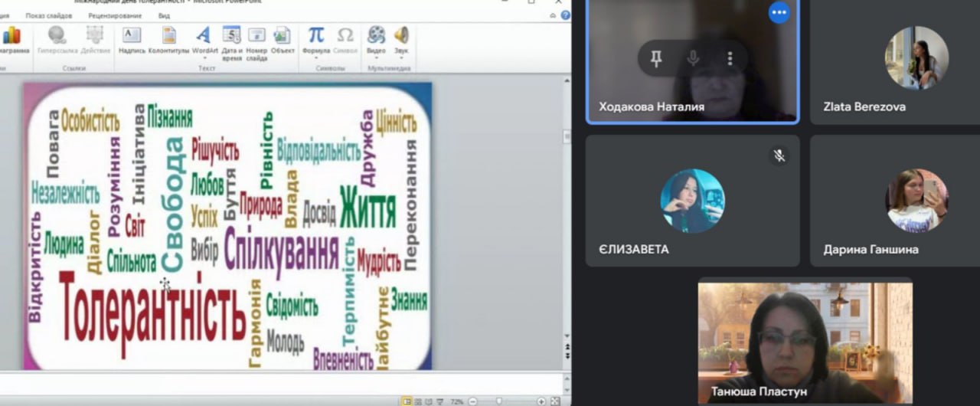Fit slide to current window button
Image resolution: width=980 pixels, height=406 pixels.
coord(555,401)
